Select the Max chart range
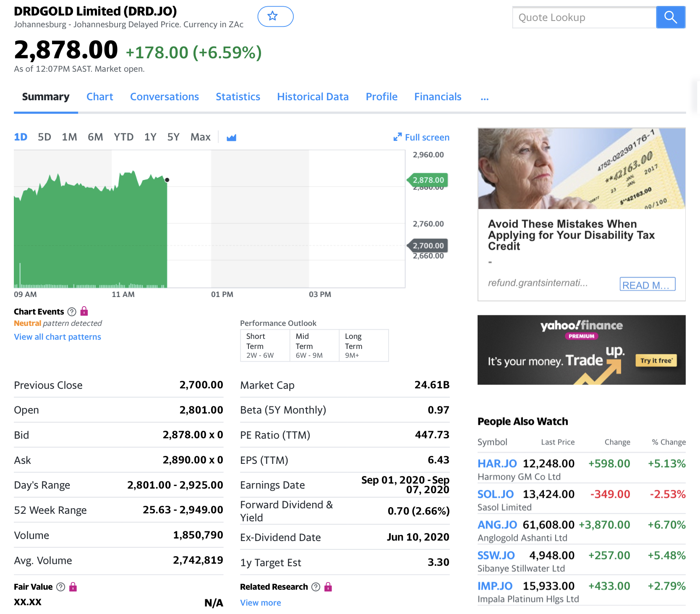The height and width of the screenshot is (614, 700). click(201, 137)
